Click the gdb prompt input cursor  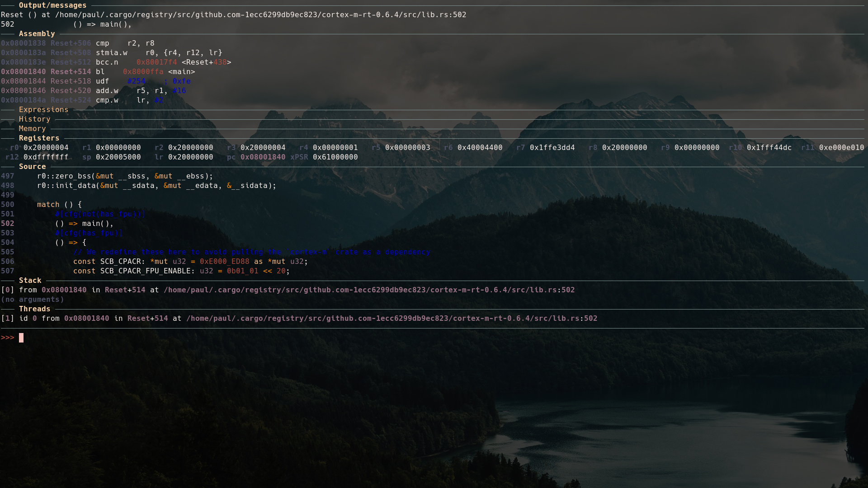(x=21, y=338)
